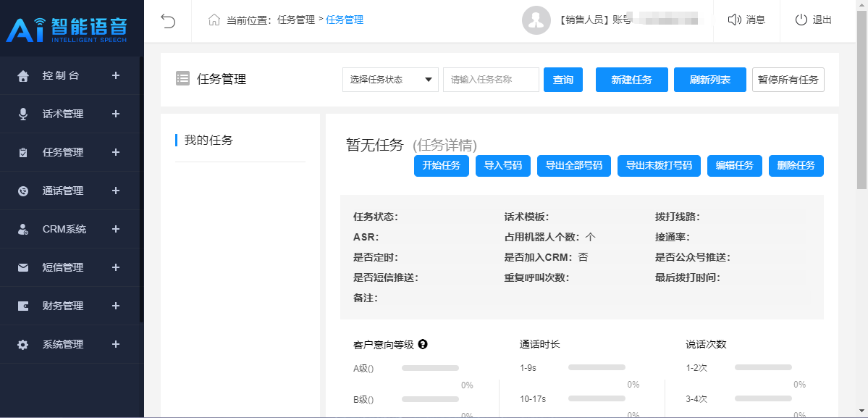Click the envelope icon for 短信管理

click(23, 268)
